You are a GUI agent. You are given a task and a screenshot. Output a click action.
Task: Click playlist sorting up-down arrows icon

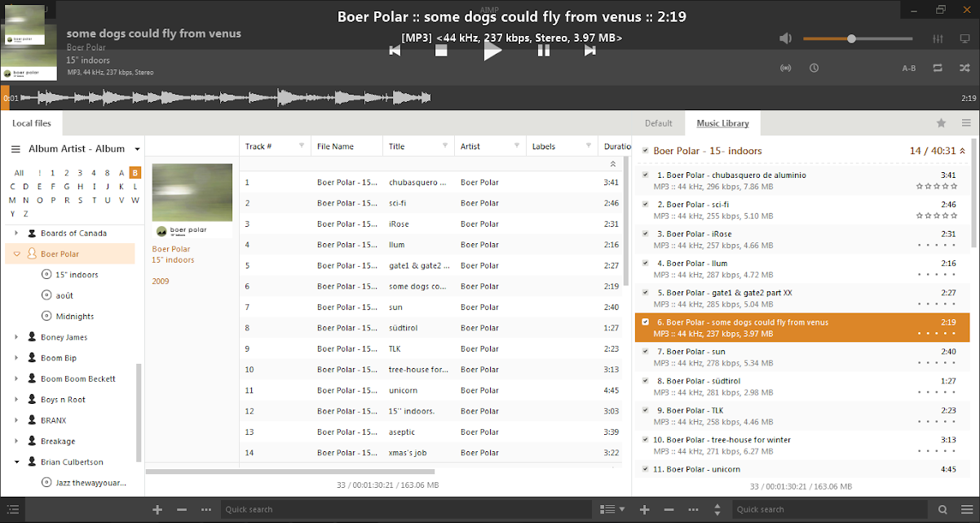[717, 510]
